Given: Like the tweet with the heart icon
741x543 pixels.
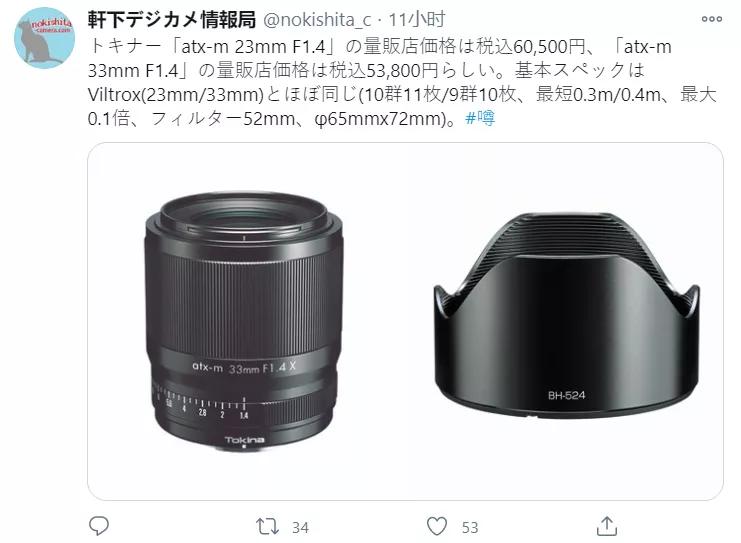Looking at the screenshot, I should coord(437,526).
